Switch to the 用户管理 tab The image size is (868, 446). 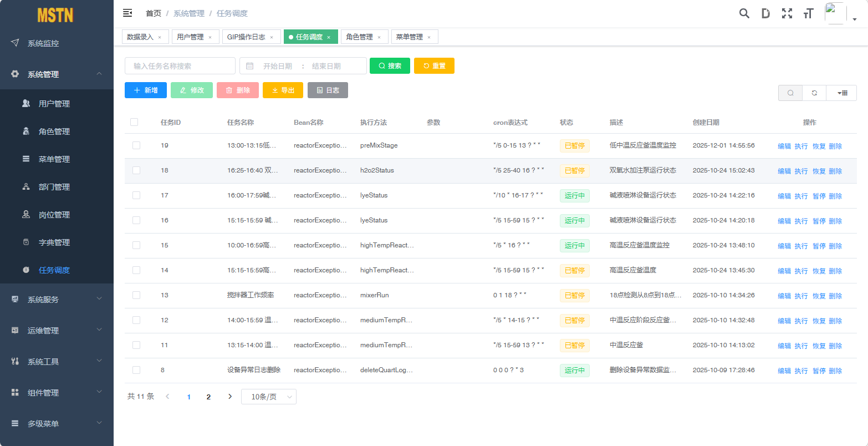[x=190, y=37]
